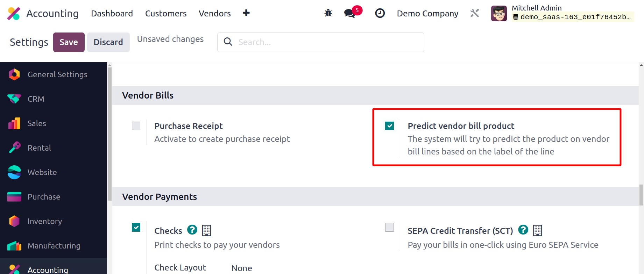The width and height of the screenshot is (644, 274).
Task: Click the SEPA Credit Transfer help icon
Action: click(523, 230)
